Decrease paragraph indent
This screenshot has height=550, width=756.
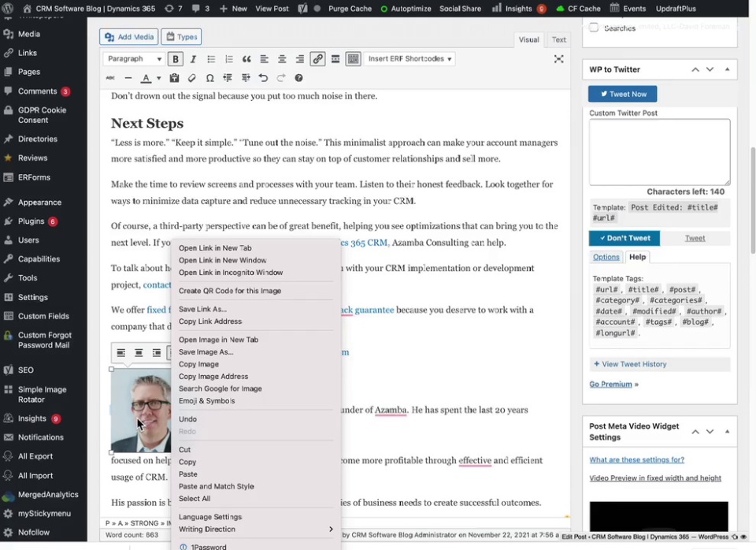228,78
